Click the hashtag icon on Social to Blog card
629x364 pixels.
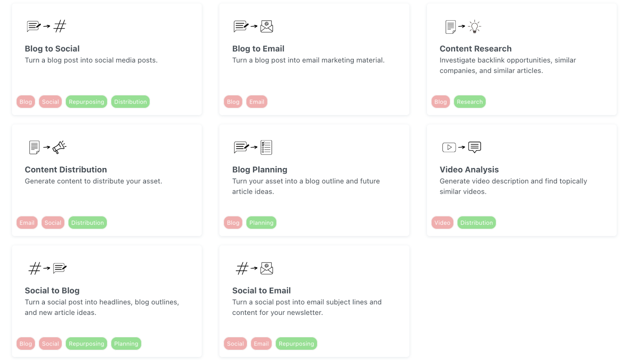pos(35,268)
